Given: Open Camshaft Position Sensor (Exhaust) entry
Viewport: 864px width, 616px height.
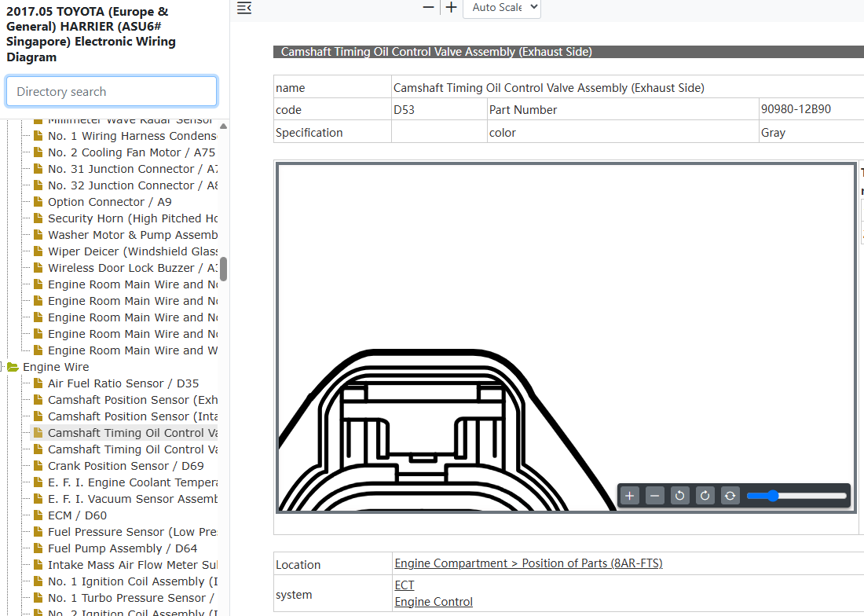Looking at the screenshot, I should (x=133, y=400).
